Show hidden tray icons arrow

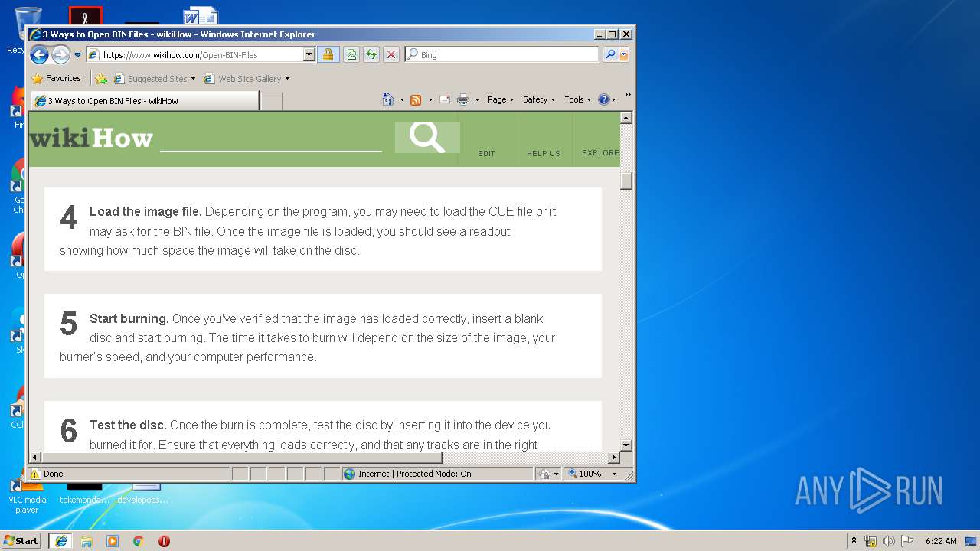[854, 540]
